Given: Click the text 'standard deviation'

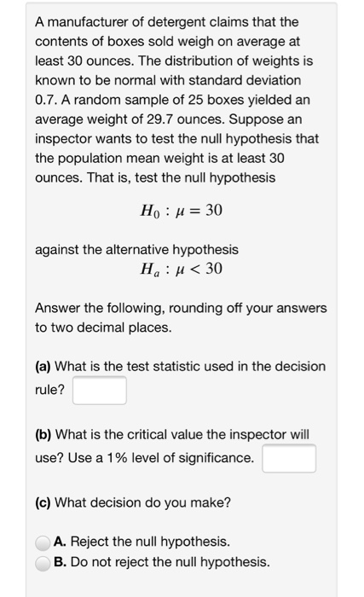Looking at the screenshot, I should (245, 80).
